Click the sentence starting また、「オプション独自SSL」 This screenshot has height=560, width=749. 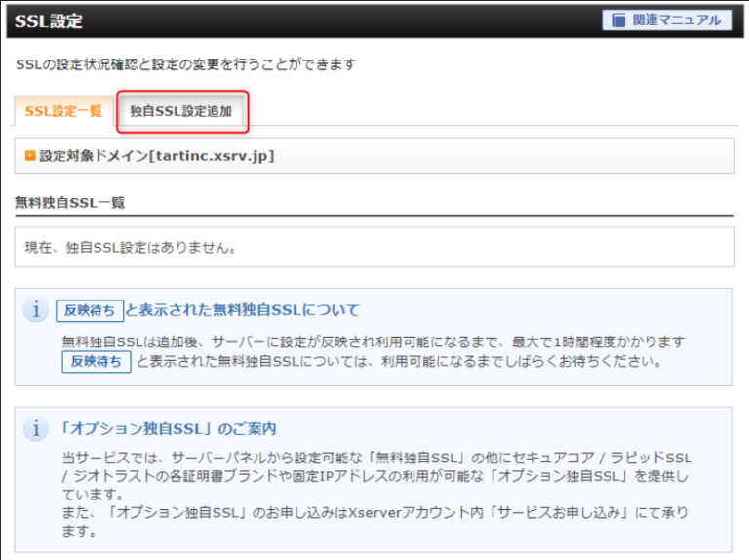point(375,522)
